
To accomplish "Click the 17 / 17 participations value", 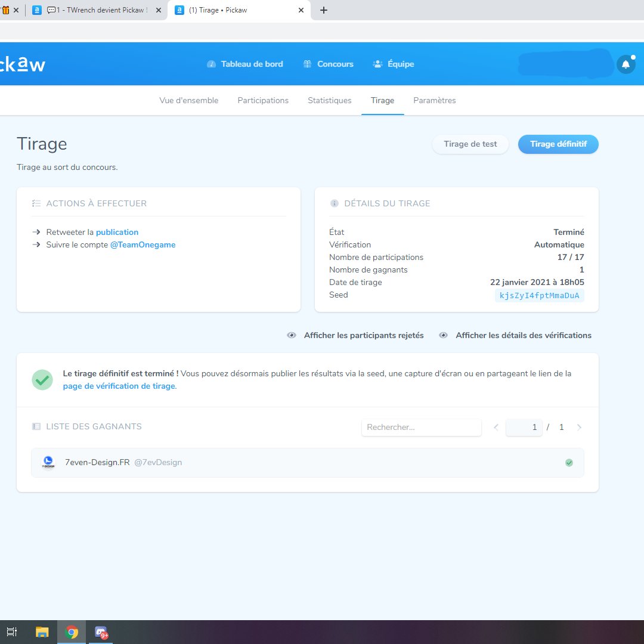I will tap(571, 257).
